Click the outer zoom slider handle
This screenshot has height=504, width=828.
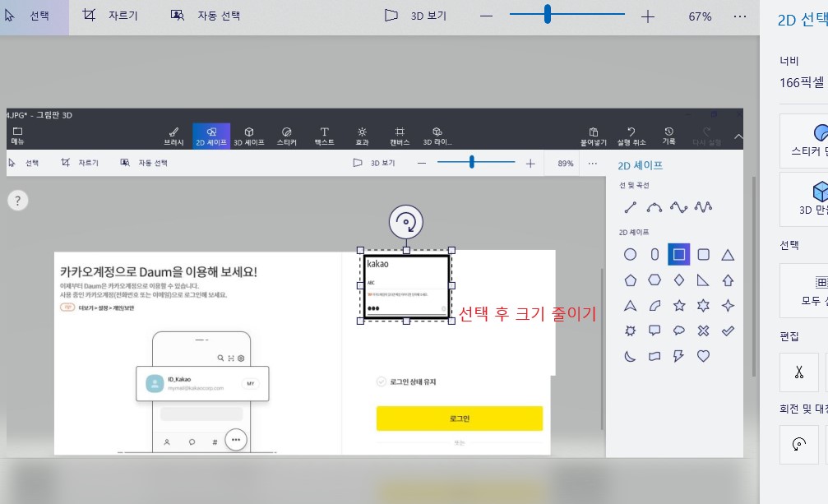pos(548,14)
